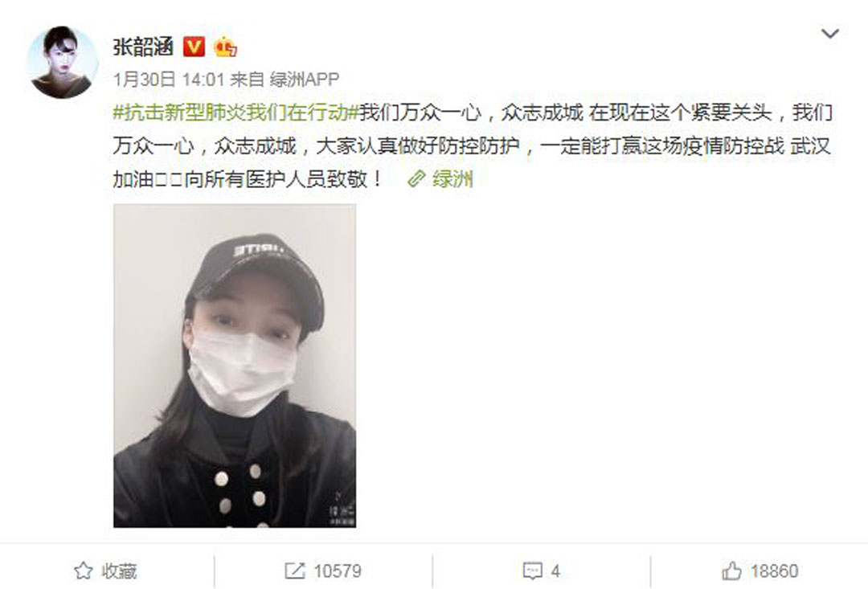This screenshot has width=868, height=589.
Task: Open the 10579 reposts count
Action: 338,571
